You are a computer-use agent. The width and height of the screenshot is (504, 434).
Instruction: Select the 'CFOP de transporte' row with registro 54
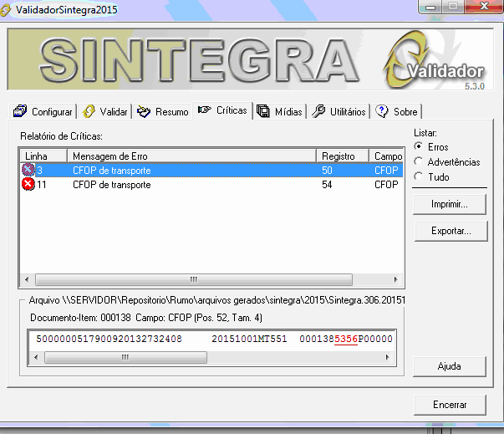(211, 185)
